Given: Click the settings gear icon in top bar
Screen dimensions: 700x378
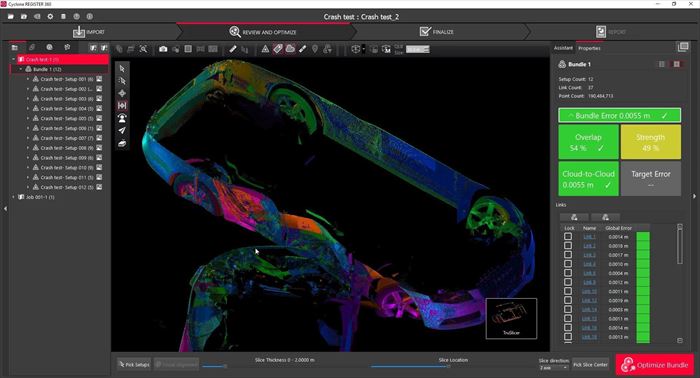Looking at the screenshot, I should 50,17.
